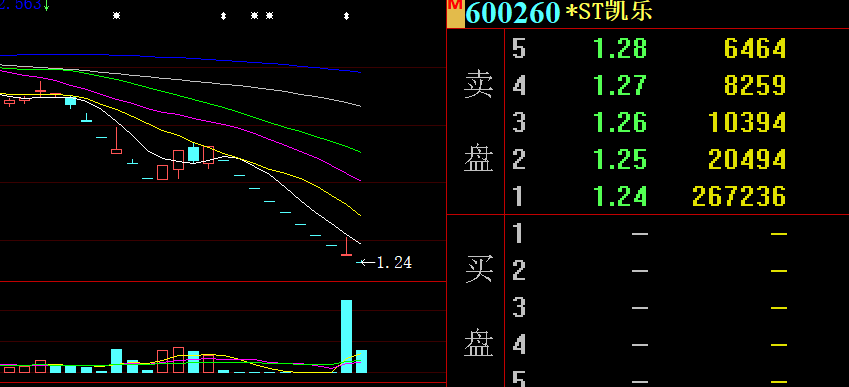Click the blue moving-average line at the top of the chart
849x387 pixels.
[x=179, y=58]
